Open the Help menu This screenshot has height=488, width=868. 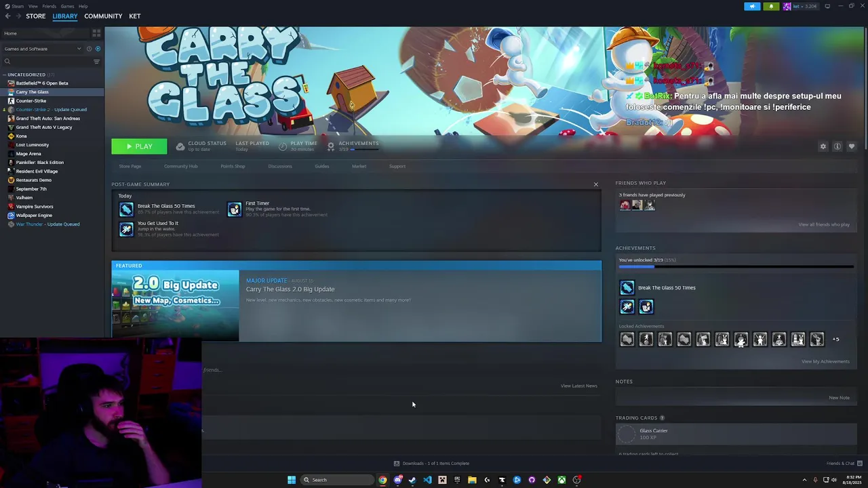click(x=83, y=6)
